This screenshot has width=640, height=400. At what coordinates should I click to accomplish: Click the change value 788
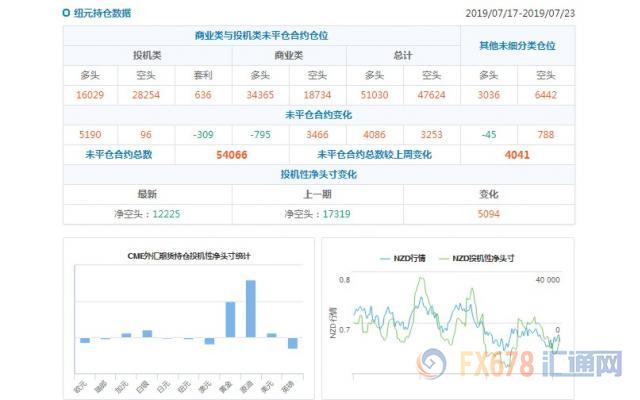point(546,135)
